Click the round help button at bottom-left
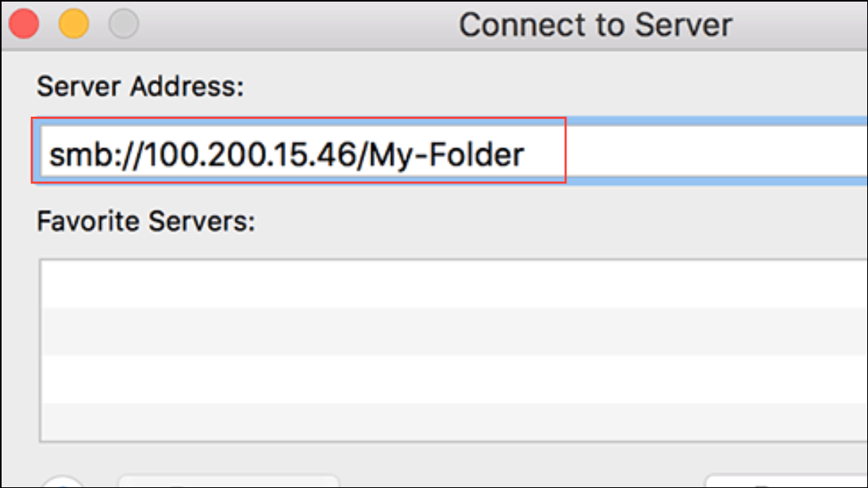This screenshot has width=868, height=488. [63, 482]
